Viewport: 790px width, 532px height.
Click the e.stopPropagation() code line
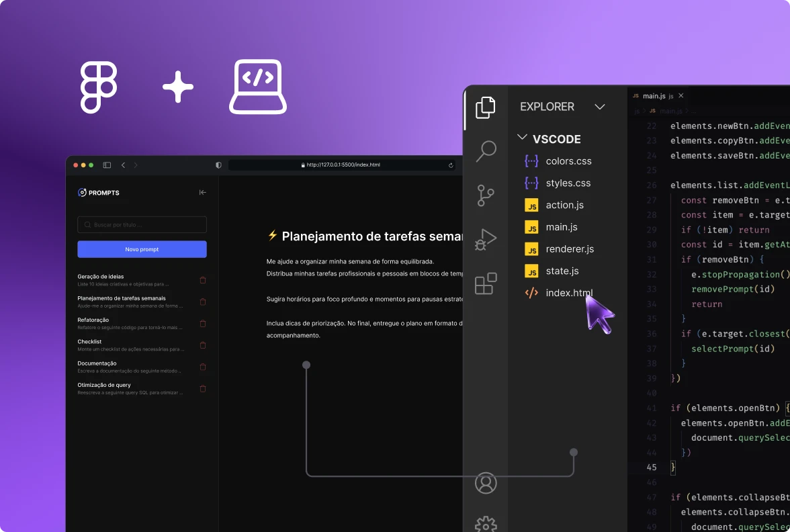tap(740, 275)
